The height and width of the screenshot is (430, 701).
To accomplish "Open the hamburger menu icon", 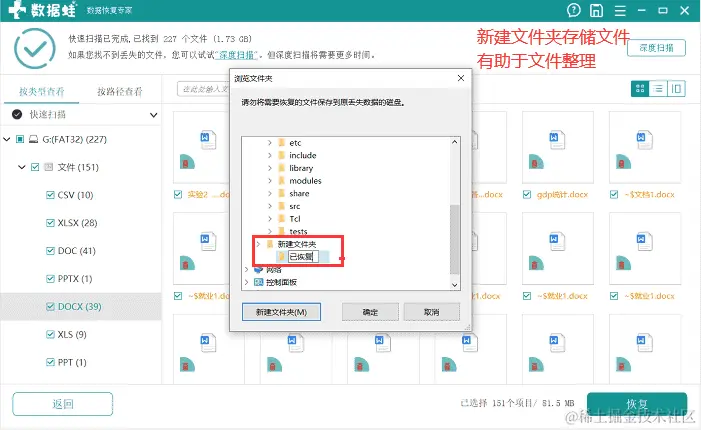I will (x=620, y=10).
